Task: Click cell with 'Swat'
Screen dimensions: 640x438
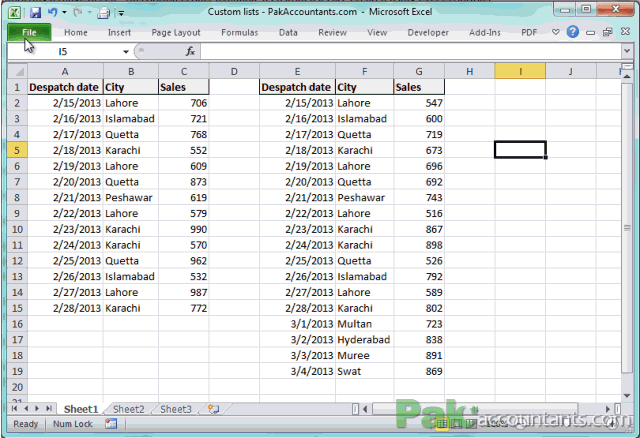Action: [364, 371]
